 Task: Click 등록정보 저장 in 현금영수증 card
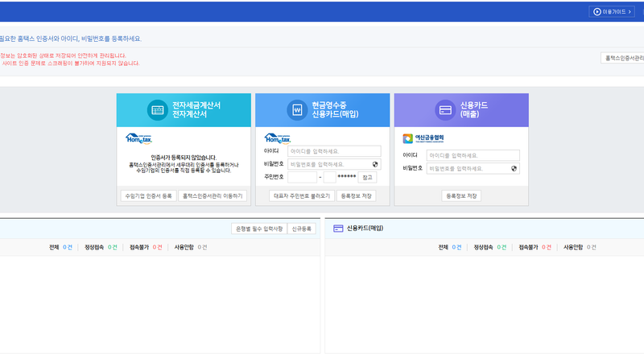tap(356, 195)
